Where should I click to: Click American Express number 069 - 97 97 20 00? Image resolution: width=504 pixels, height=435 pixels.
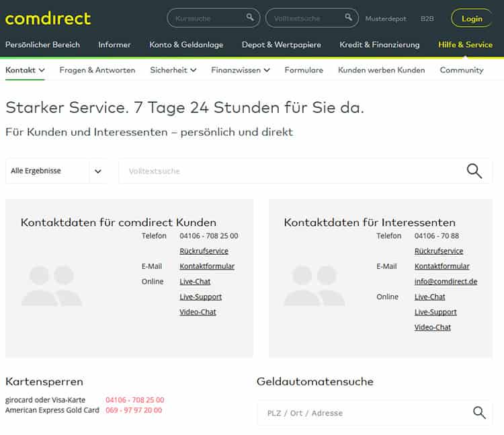(134, 410)
